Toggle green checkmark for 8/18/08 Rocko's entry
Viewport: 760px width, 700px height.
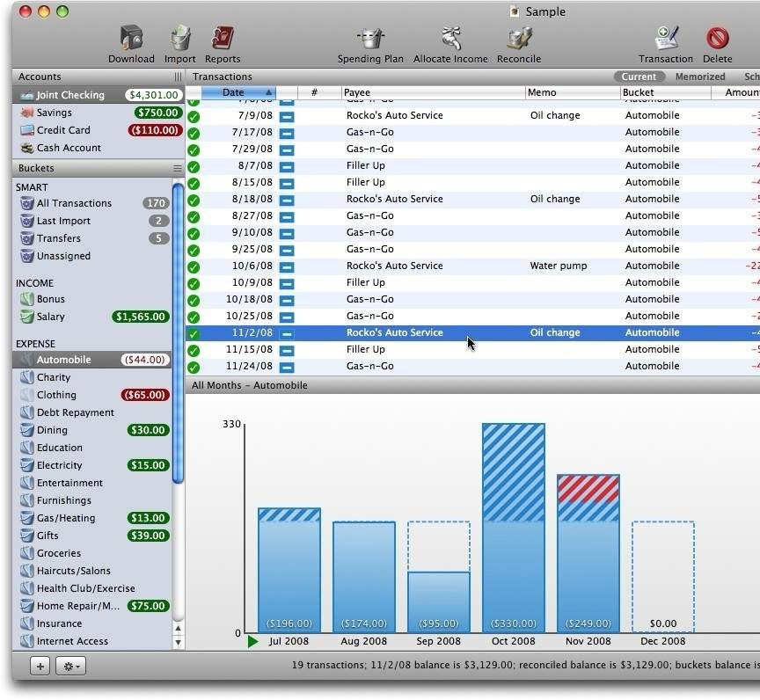click(194, 200)
